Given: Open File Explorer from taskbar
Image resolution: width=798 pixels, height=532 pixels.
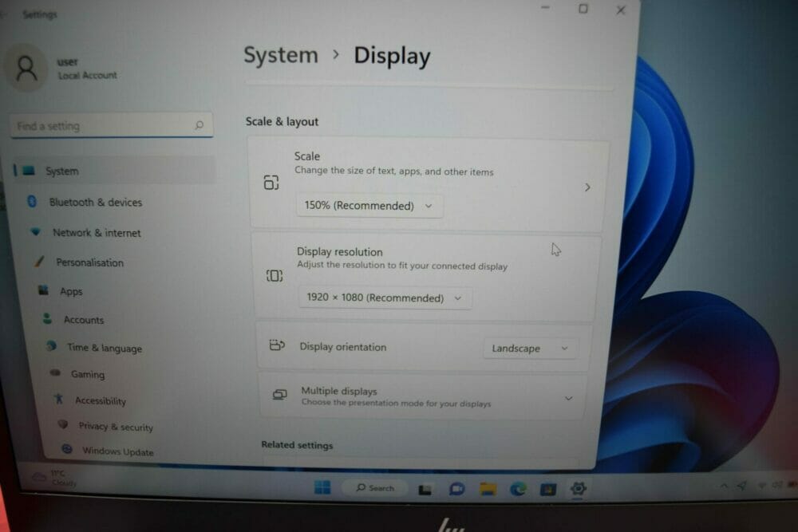Looking at the screenshot, I should tap(488, 489).
